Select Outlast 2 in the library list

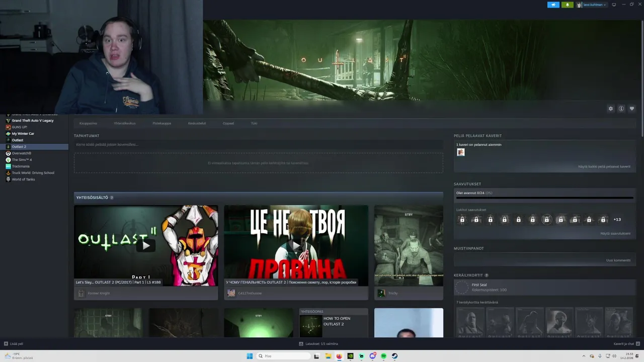coord(34,147)
